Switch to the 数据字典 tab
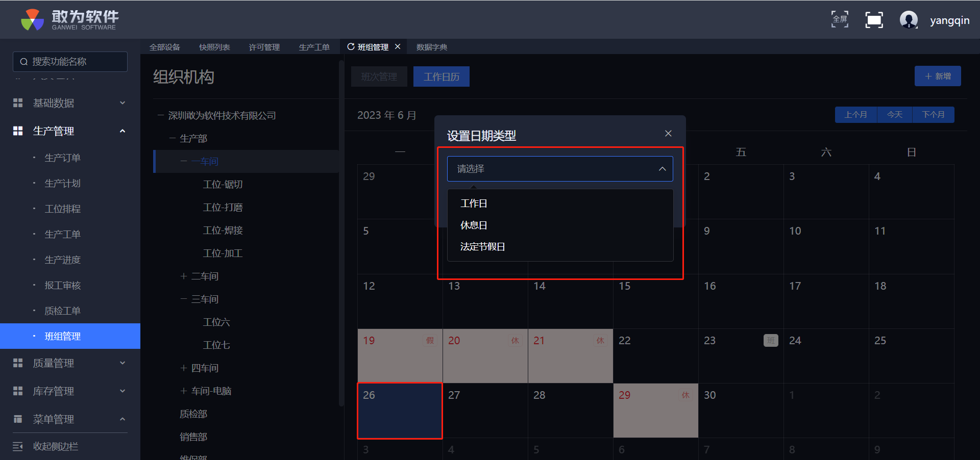Image resolution: width=980 pixels, height=460 pixels. [432, 47]
